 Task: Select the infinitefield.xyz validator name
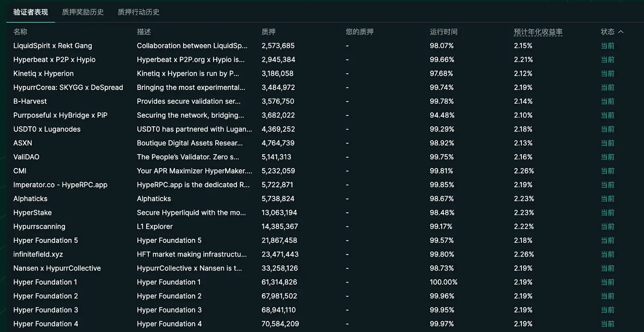(38, 254)
